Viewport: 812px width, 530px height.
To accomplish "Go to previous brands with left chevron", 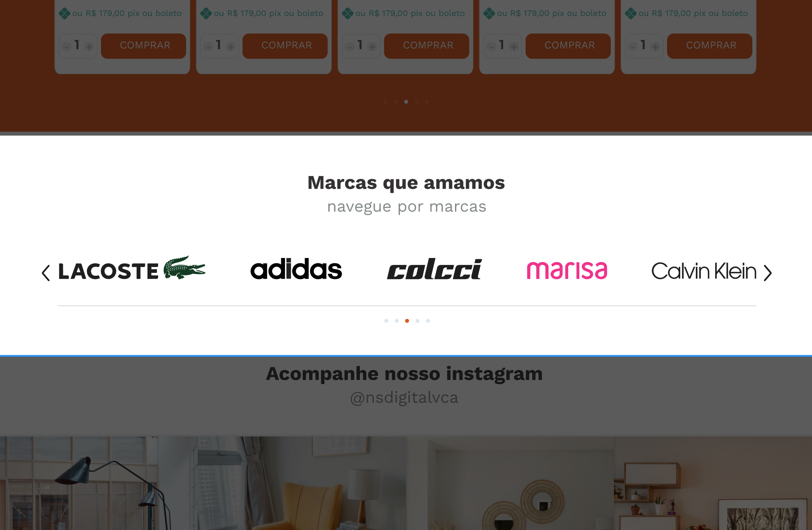I will pos(46,273).
